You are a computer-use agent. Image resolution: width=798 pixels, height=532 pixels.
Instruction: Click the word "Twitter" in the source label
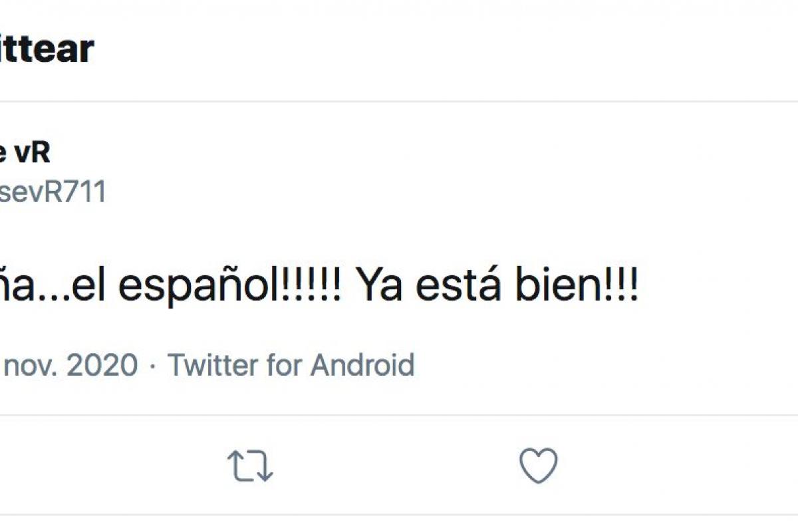[211, 365]
